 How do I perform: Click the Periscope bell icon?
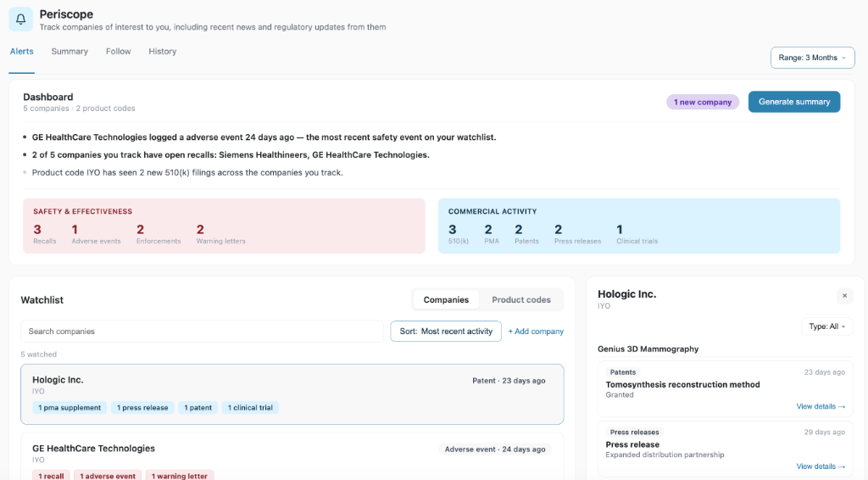coord(20,20)
